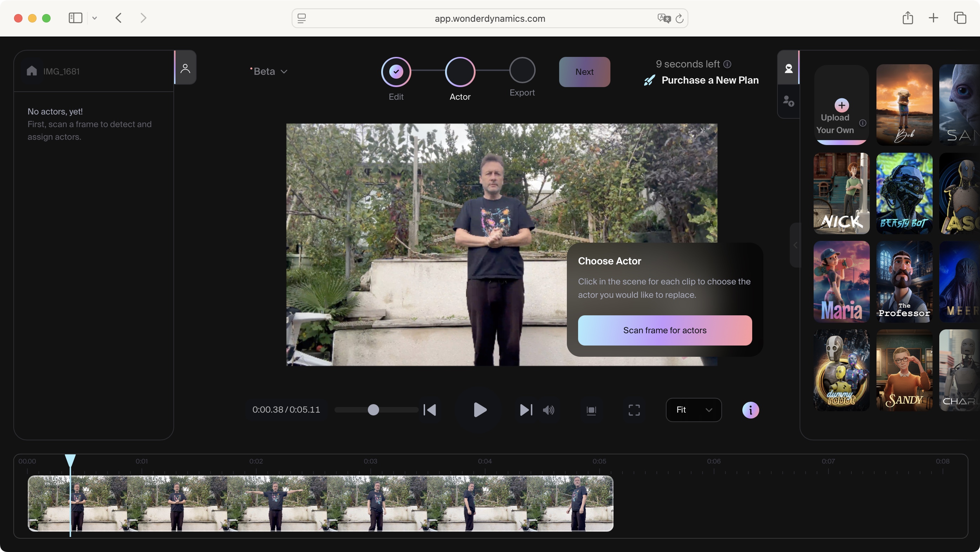
Task: Show the info tooltip next to 9 seconds left
Action: [x=727, y=64]
